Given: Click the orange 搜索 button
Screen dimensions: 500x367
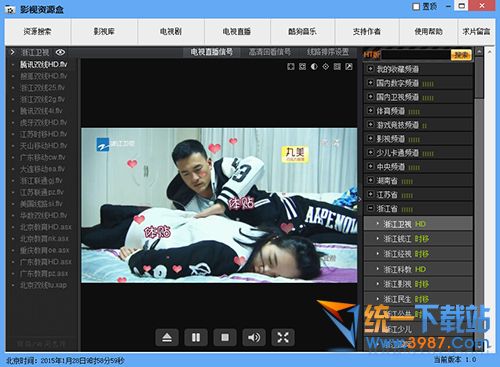Looking at the screenshot, I should click(461, 55).
